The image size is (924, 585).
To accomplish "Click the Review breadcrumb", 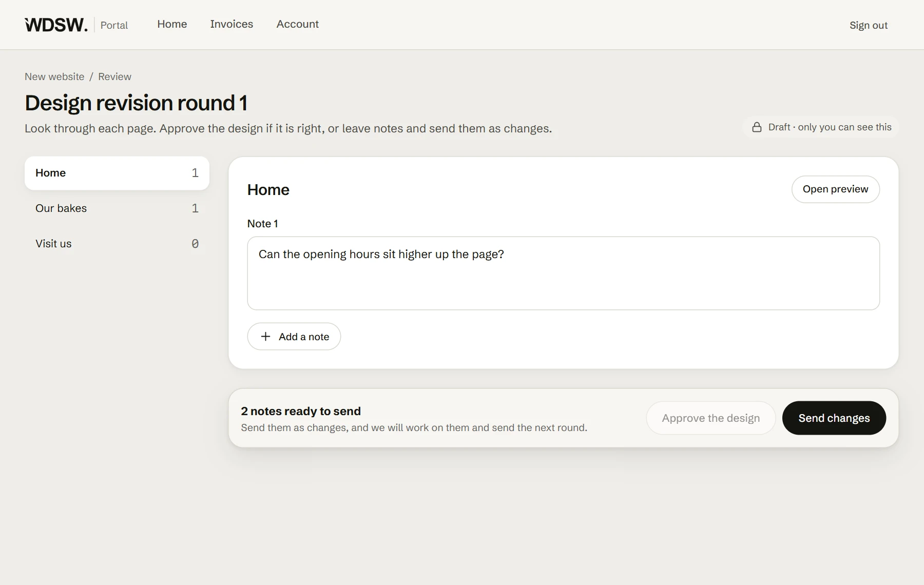I will click(114, 76).
